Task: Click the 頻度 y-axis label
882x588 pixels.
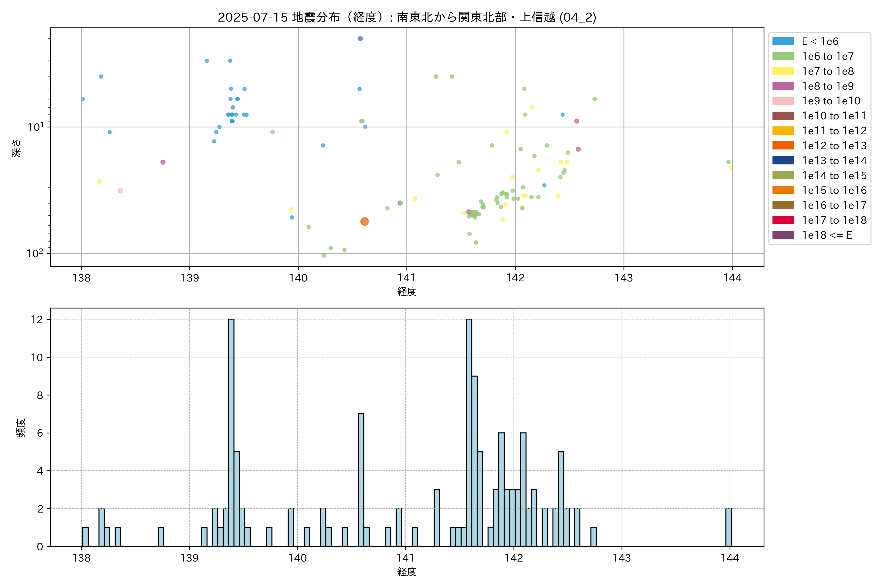Action: 21,428
